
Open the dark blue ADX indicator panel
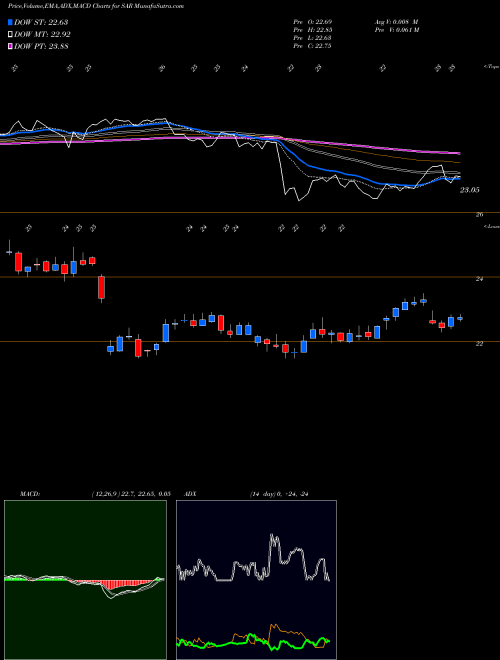(x=256, y=580)
